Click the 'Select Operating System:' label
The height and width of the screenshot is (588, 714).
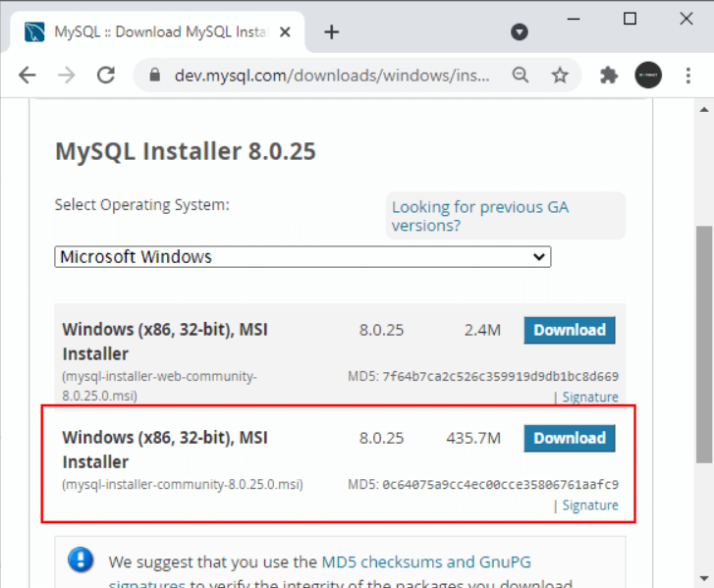142,205
